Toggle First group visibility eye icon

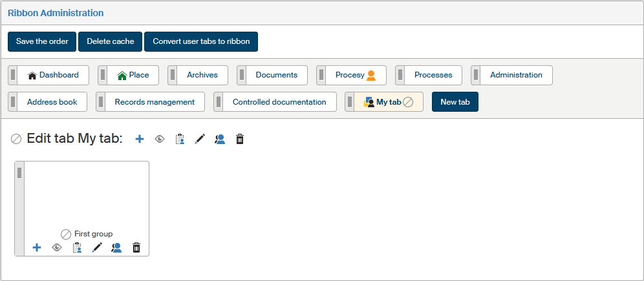pyautogui.click(x=57, y=247)
